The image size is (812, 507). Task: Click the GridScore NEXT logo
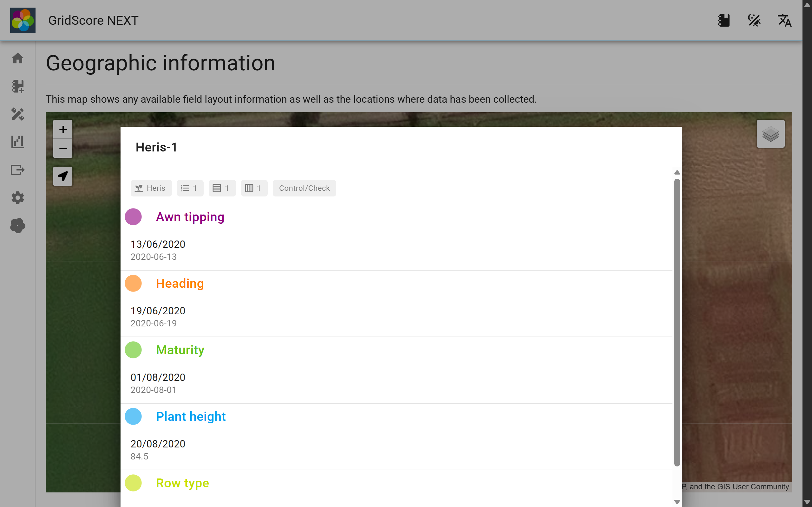(23, 21)
